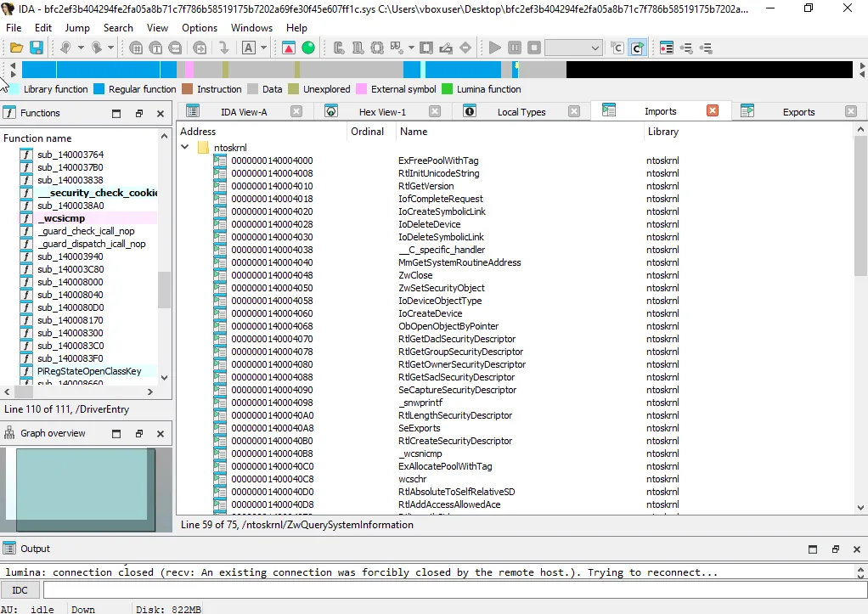Click the red-dot list icon in toolbar
Viewport: 868px width, 614px height.
(667, 48)
